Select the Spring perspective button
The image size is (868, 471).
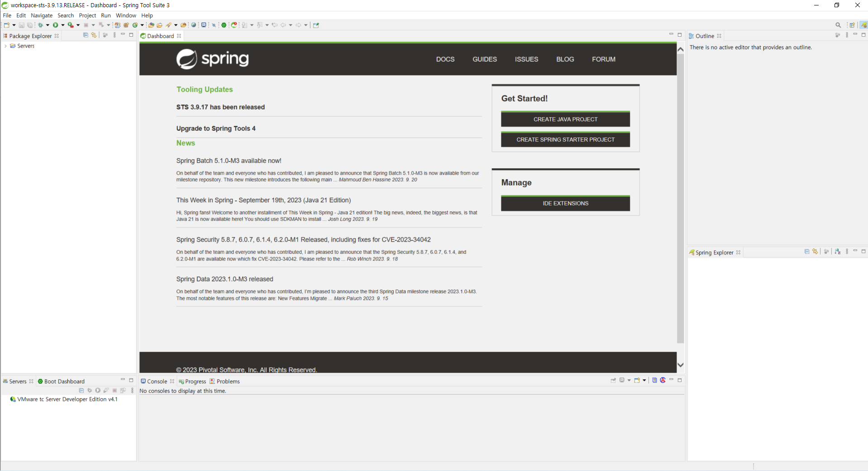pyautogui.click(x=864, y=25)
